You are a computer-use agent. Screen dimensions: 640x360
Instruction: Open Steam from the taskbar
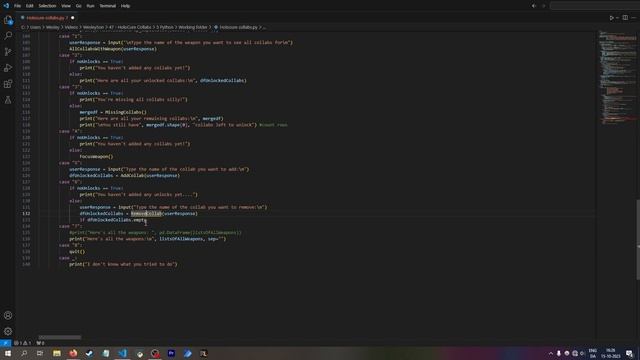89,353
